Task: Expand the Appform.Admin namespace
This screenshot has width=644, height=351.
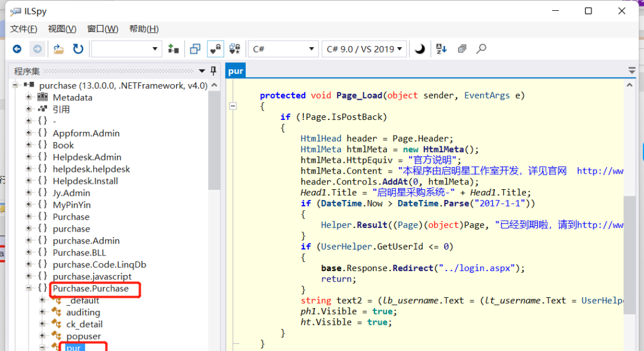Action: coord(29,133)
